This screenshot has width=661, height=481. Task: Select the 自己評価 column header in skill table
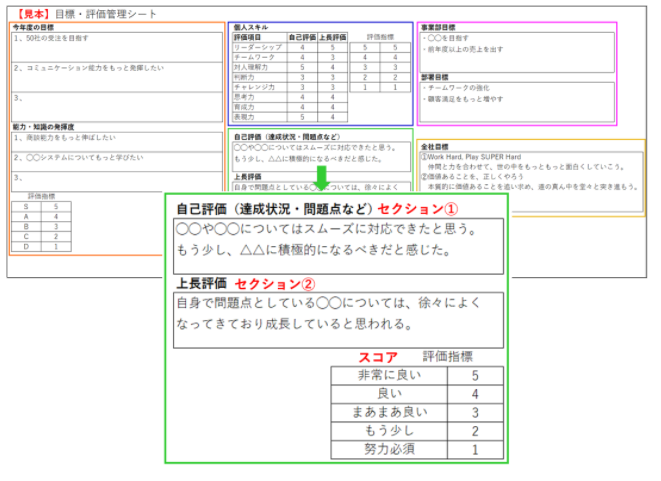pyautogui.click(x=301, y=37)
